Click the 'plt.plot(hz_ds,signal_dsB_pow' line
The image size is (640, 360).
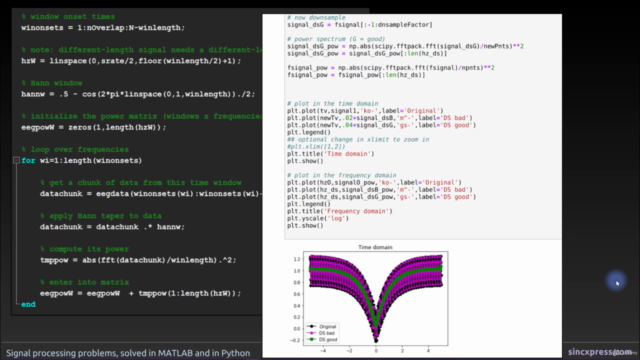tap(380, 190)
